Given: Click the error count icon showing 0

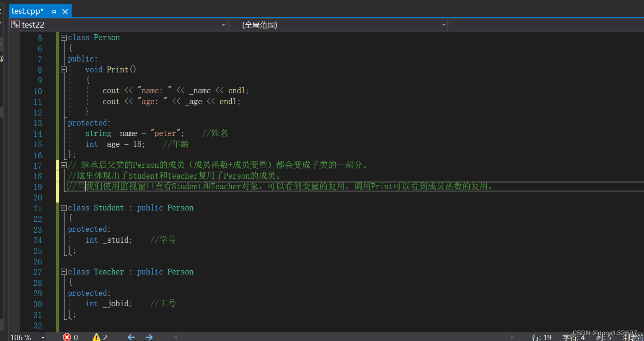Looking at the screenshot, I should pyautogui.click(x=67, y=337).
